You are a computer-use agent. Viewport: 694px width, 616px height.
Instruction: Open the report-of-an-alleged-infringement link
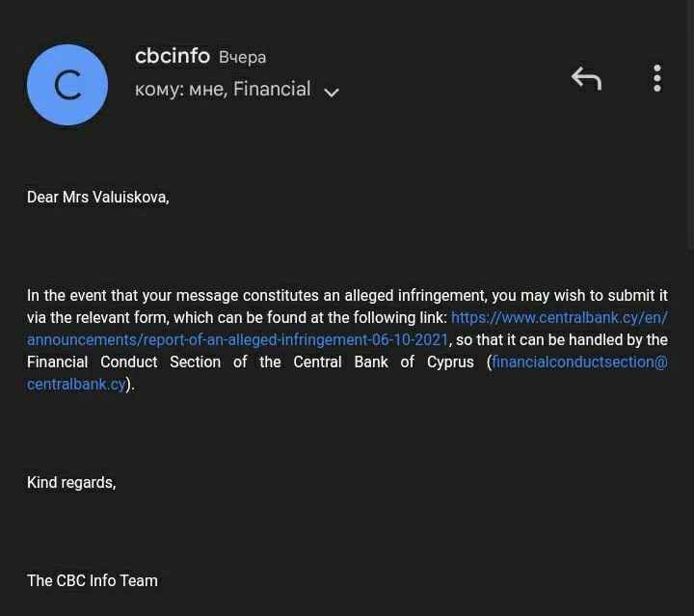click(x=237, y=340)
